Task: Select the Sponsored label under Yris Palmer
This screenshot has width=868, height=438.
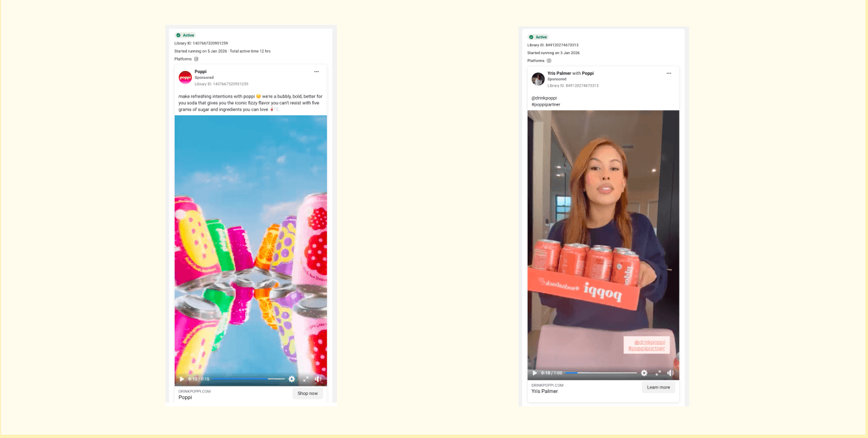Action: (x=556, y=80)
